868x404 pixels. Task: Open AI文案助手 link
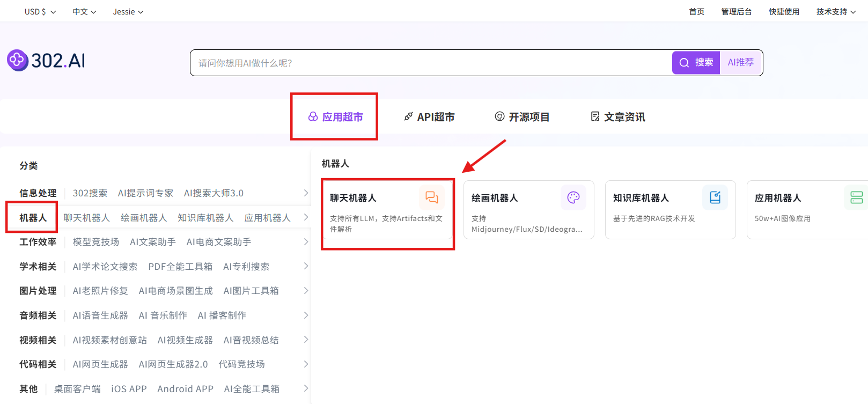point(153,242)
